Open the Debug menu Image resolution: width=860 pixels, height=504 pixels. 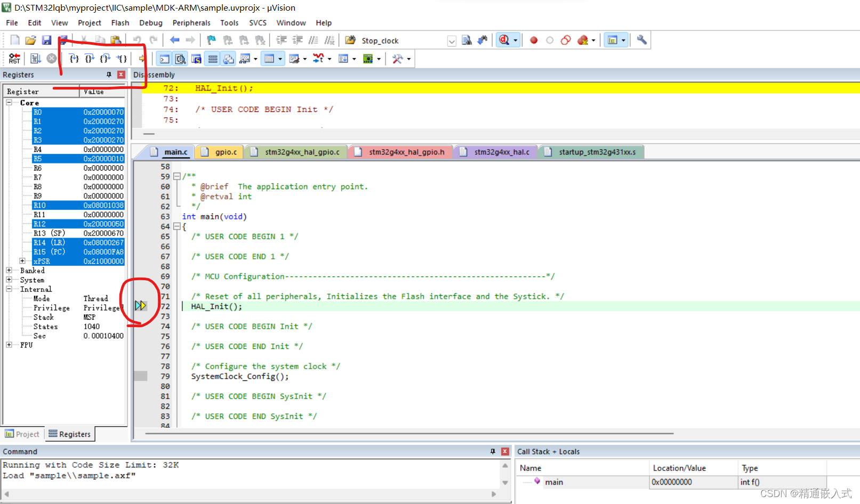click(151, 23)
